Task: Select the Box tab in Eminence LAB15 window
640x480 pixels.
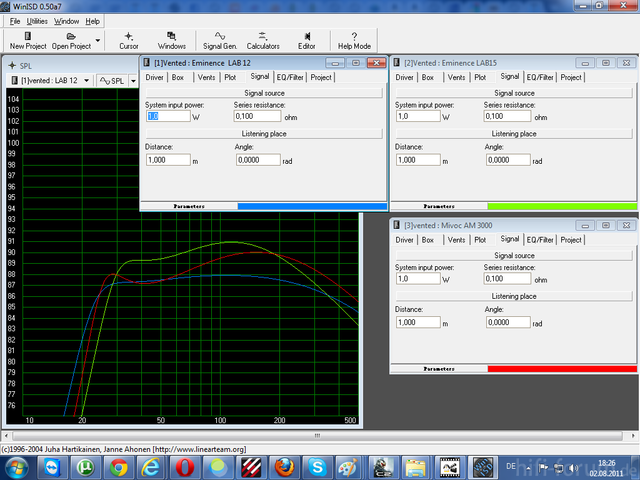Action: tap(428, 77)
